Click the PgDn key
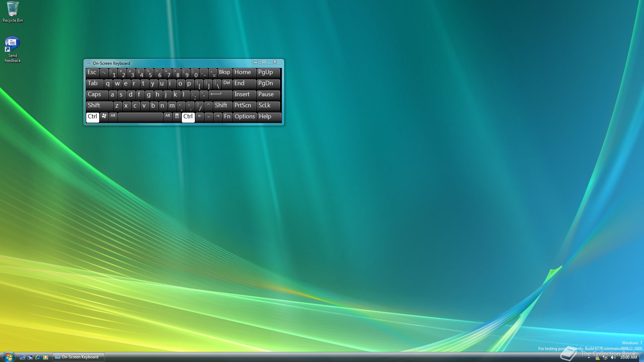Image resolution: width=644 pixels, height=362 pixels. pos(269,84)
